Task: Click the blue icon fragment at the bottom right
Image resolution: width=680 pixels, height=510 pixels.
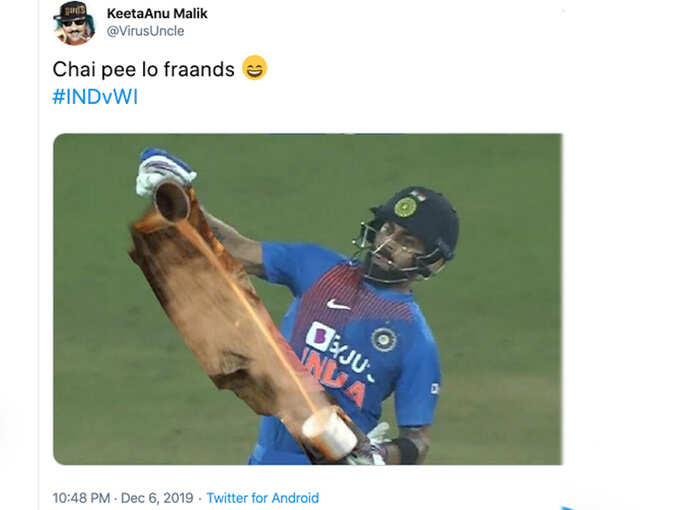Action: click(x=569, y=507)
